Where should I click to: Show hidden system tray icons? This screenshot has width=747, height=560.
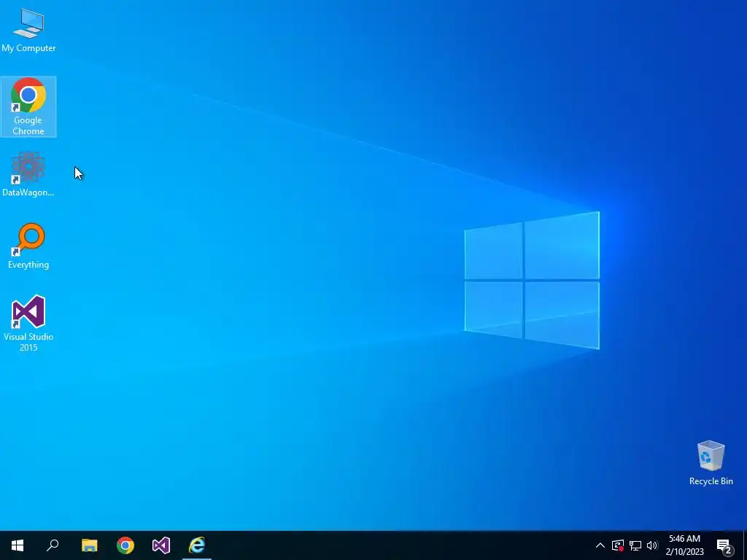click(600, 545)
